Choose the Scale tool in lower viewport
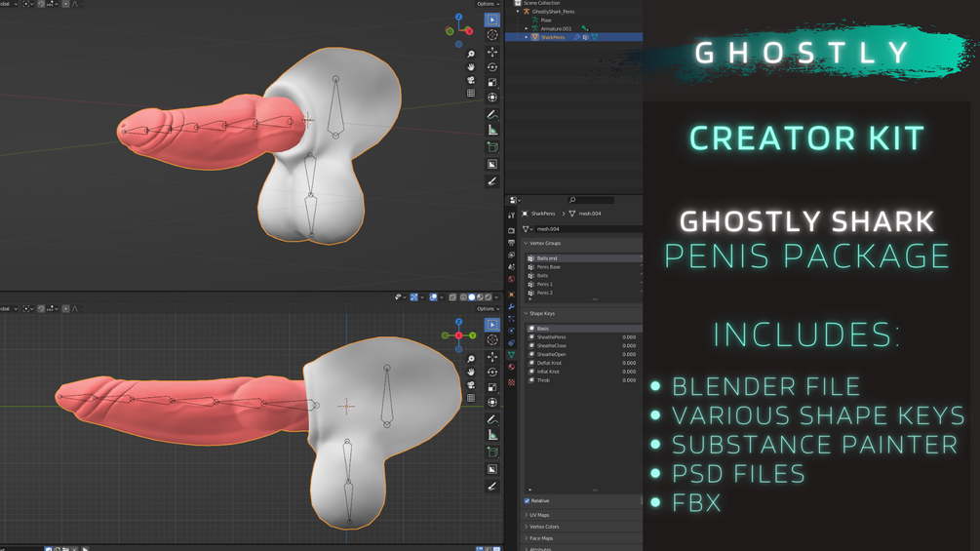This screenshot has width=980, height=551. pyautogui.click(x=492, y=387)
